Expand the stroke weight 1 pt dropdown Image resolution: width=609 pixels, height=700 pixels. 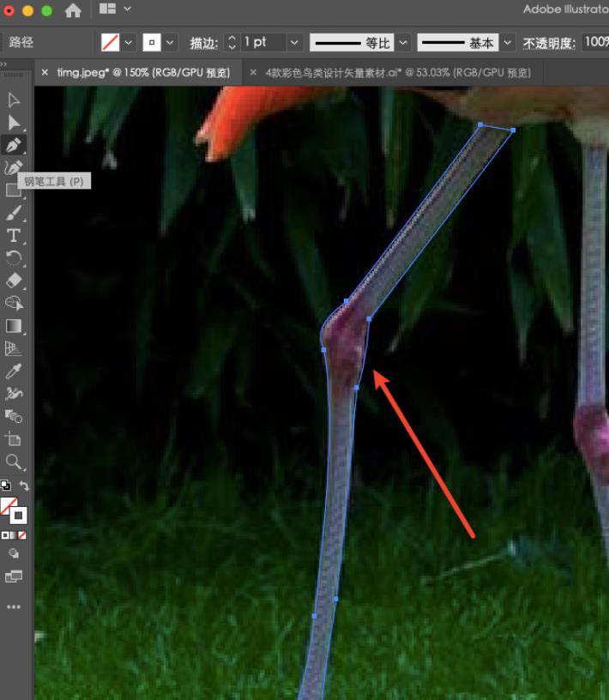[x=294, y=42]
